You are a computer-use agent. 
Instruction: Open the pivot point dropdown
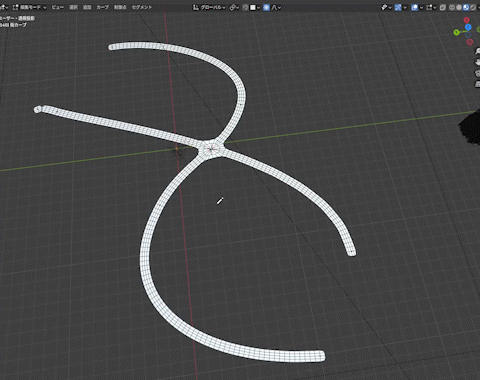pos(234,7)
